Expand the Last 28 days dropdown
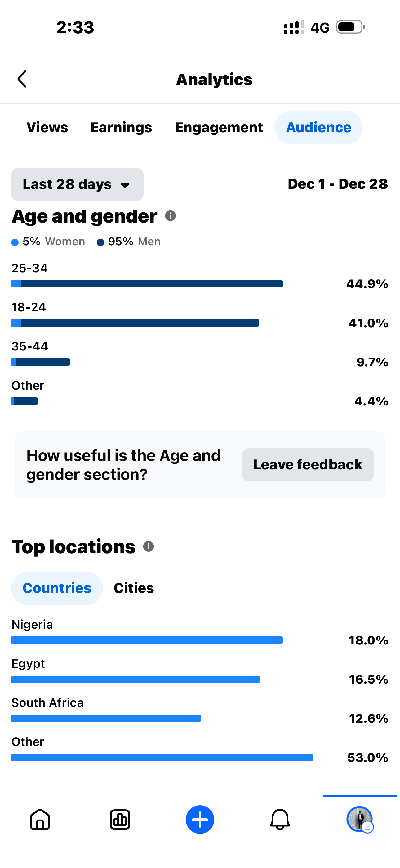The width and height of the screenshot is (400, 868). tap(77, 184)
